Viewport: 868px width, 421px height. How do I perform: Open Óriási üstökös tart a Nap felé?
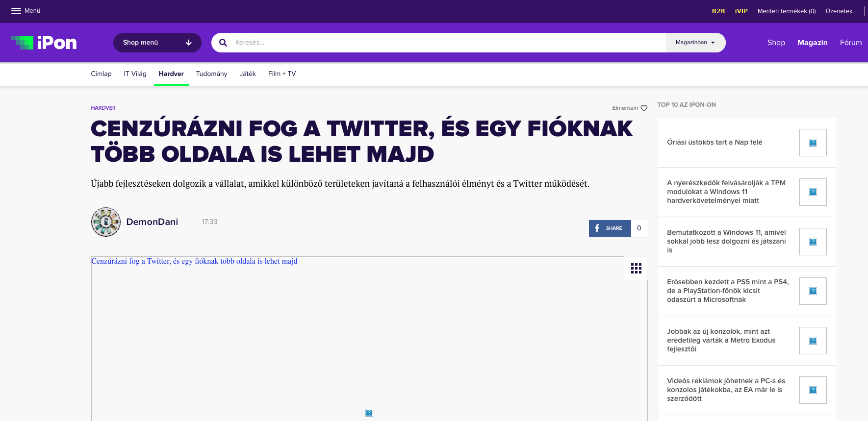[x=715, y=143]
